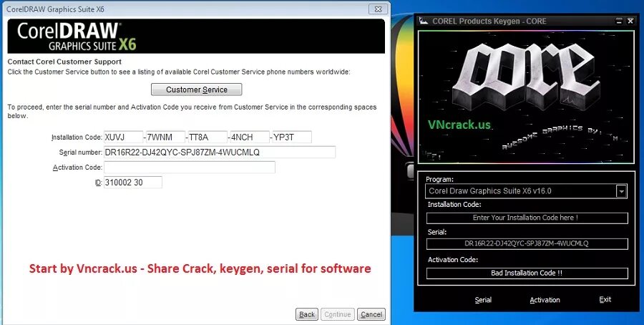Click the keygen title bar app icon
Screen dimensions: 644x325
tap(424, 21)
